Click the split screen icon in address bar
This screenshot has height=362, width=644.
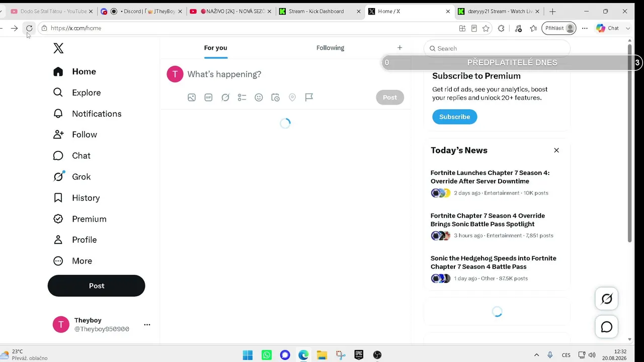click(x=462, y=29)
